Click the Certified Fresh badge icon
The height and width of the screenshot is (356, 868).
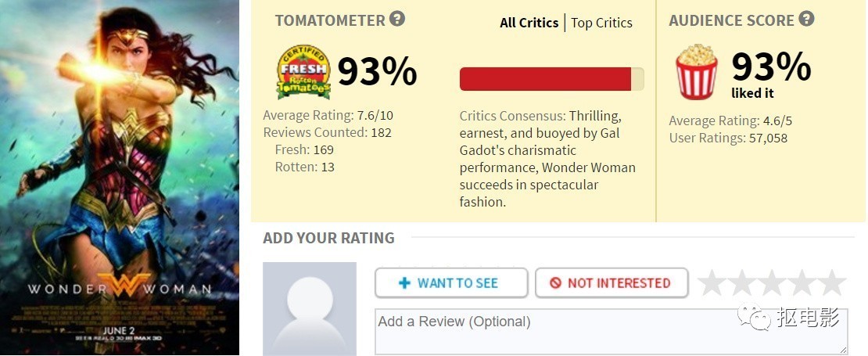point(303,73)
